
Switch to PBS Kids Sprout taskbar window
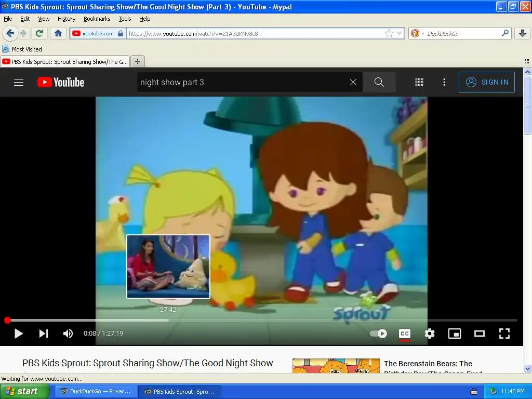pyautogui.click(x=180, y=391)
